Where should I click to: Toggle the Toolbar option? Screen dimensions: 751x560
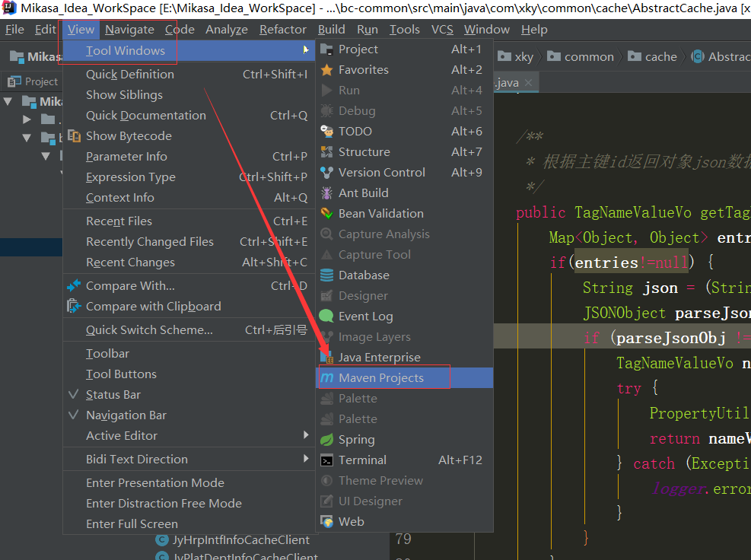tap(189, 354)
